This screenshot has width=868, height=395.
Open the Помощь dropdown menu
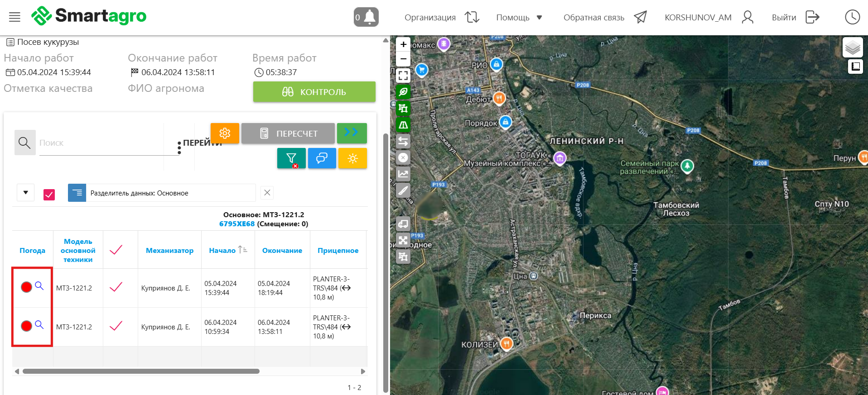519,18
